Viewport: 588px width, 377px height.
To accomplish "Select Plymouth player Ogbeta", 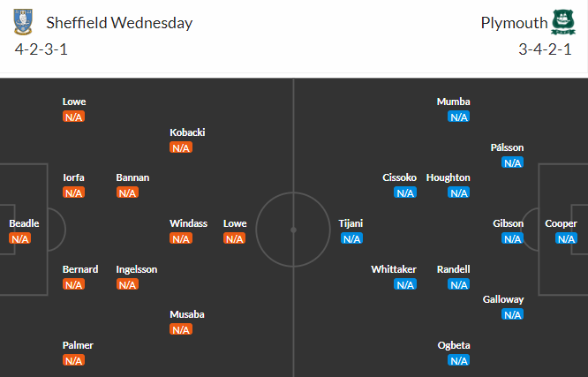I will (x=454, y=345).
